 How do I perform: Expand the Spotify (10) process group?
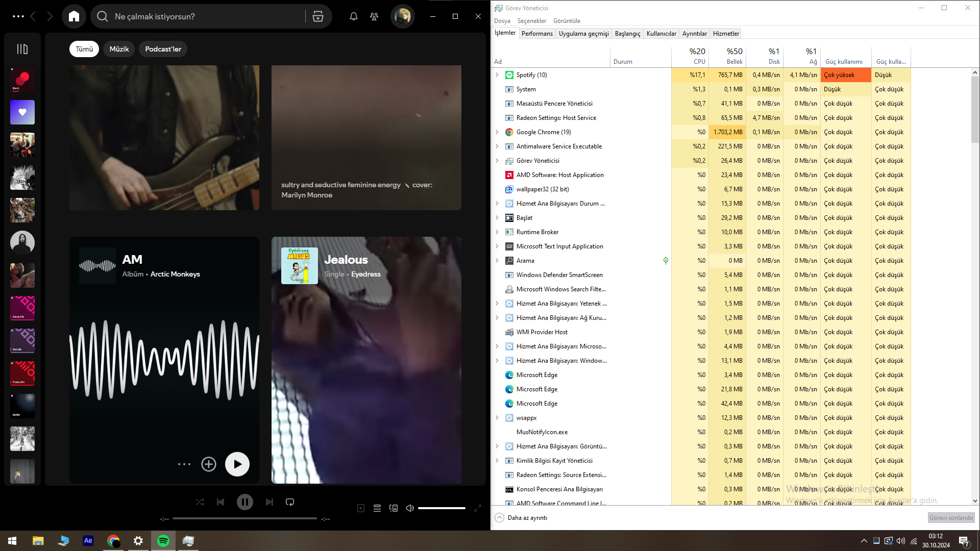(x=497, y=75)
